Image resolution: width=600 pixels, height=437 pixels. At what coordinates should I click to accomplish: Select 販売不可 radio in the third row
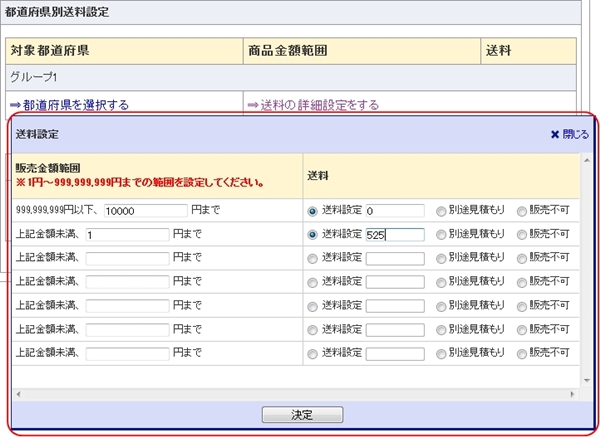point(522,259)
